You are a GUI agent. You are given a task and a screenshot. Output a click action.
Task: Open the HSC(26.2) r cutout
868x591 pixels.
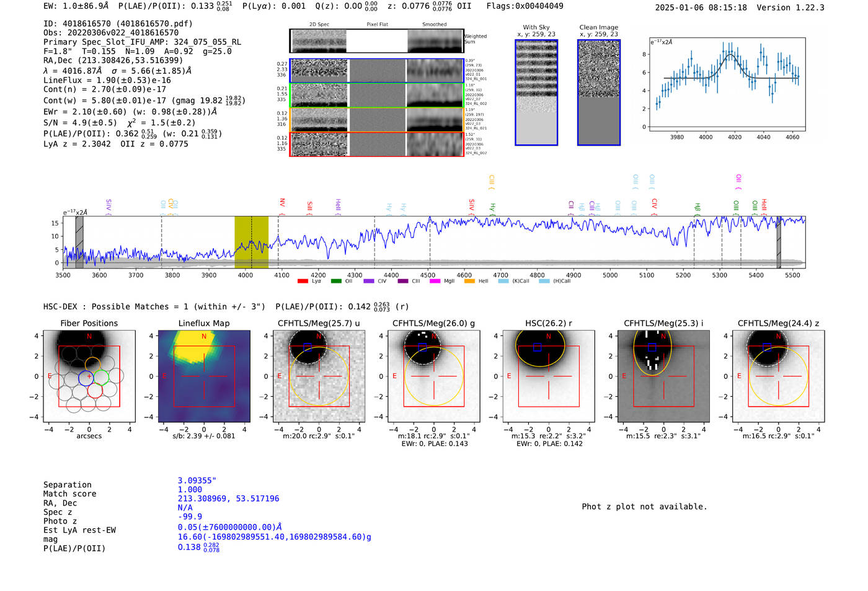(549, 376)
